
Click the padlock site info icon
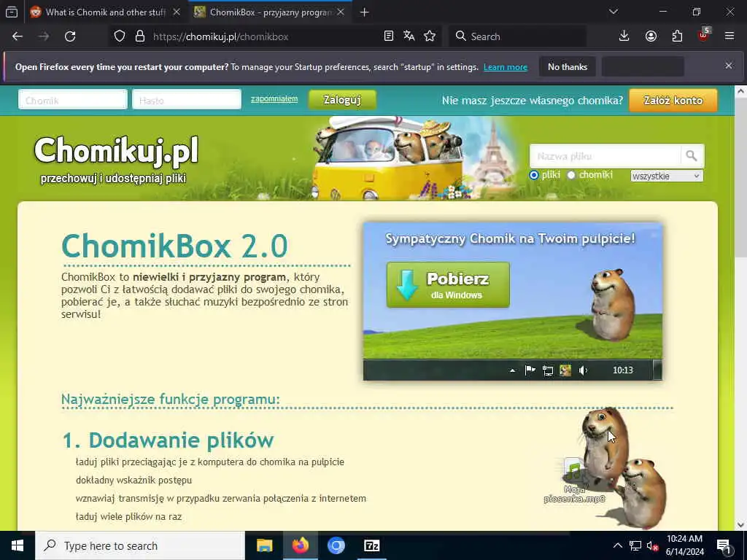(x=140, y=36)
